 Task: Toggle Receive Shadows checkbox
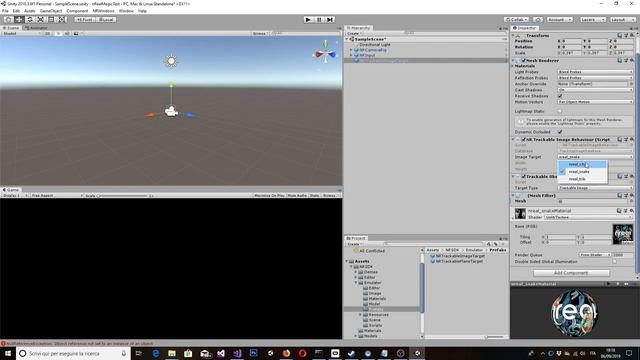click(560, 96)
